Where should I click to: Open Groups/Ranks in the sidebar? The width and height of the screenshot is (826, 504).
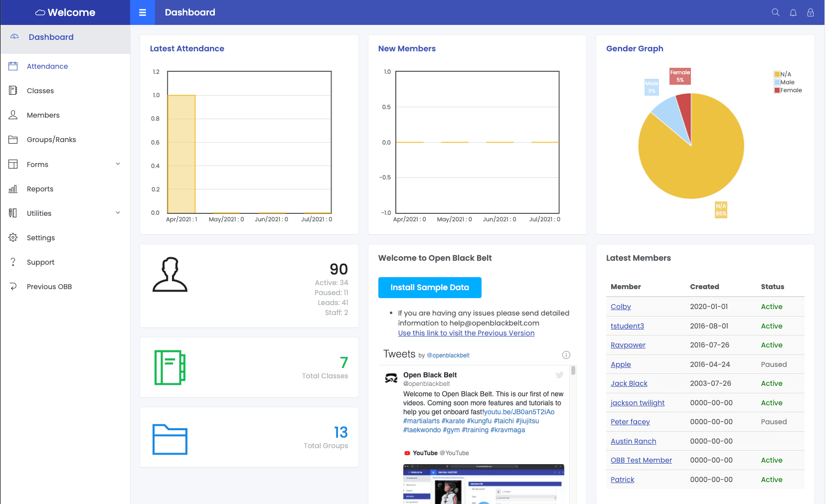tap(51, 140)
